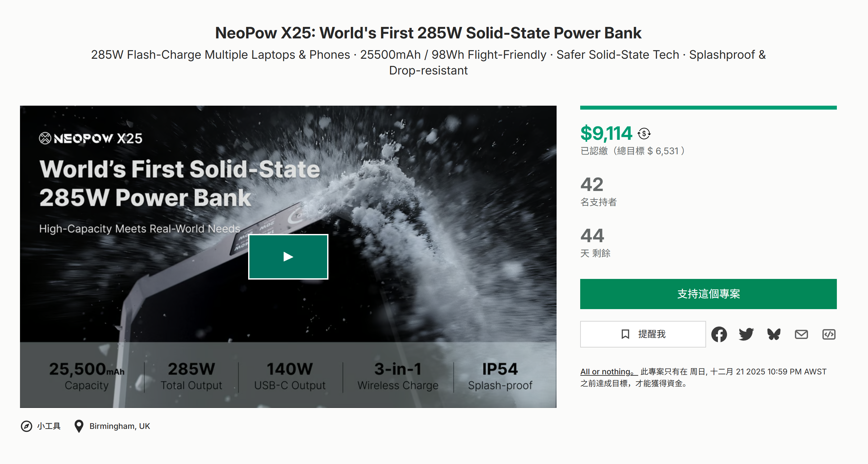The image size is (868, 464).
Task: Share the project on Bluesky butterfly icon
Action: tap(774, 334)
